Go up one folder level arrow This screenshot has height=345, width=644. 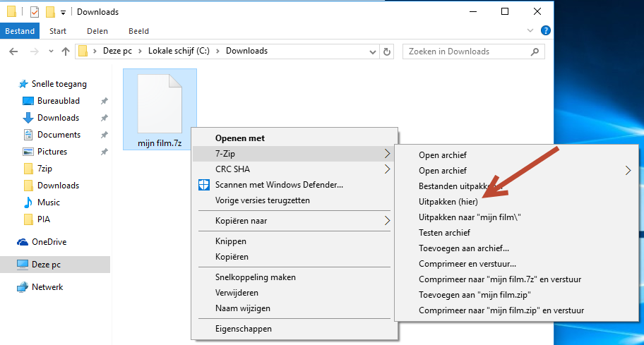[65, 52]
